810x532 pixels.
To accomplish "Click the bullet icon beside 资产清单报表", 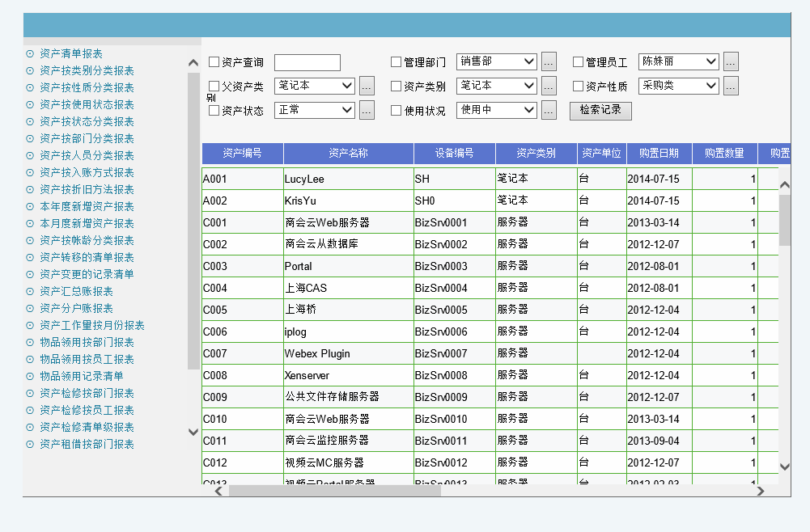I will pyautogui.click(x=30, y=53).
